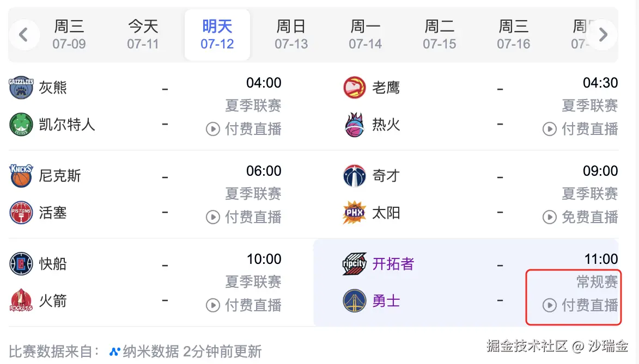Click the Grizzlies (灰熊) team logo
Screen dimensions: 639x364
tap(21, 88)
